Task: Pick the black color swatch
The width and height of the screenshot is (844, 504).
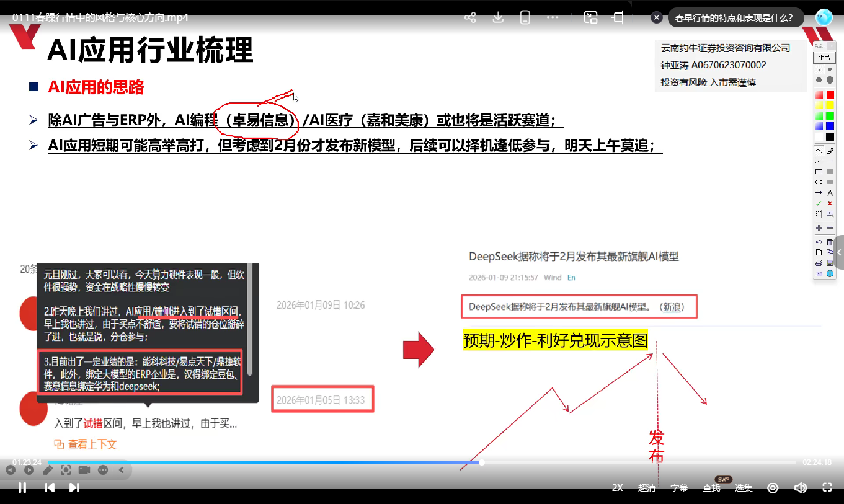Action: (830, 137)
